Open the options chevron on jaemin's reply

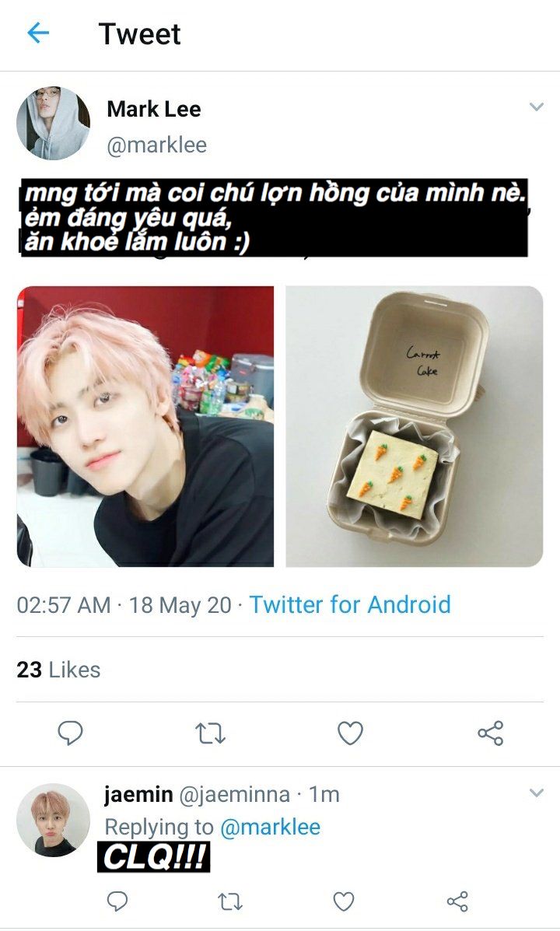536,793
